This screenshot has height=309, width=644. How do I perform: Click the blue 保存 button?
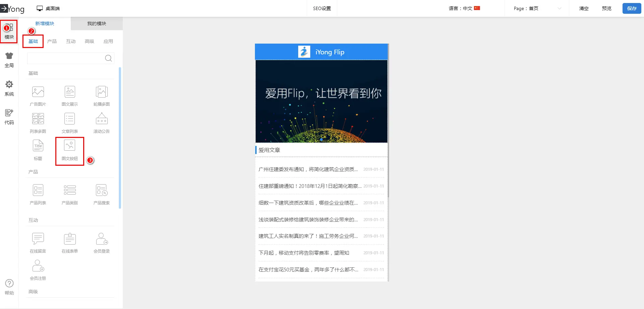tap(632, 8)
